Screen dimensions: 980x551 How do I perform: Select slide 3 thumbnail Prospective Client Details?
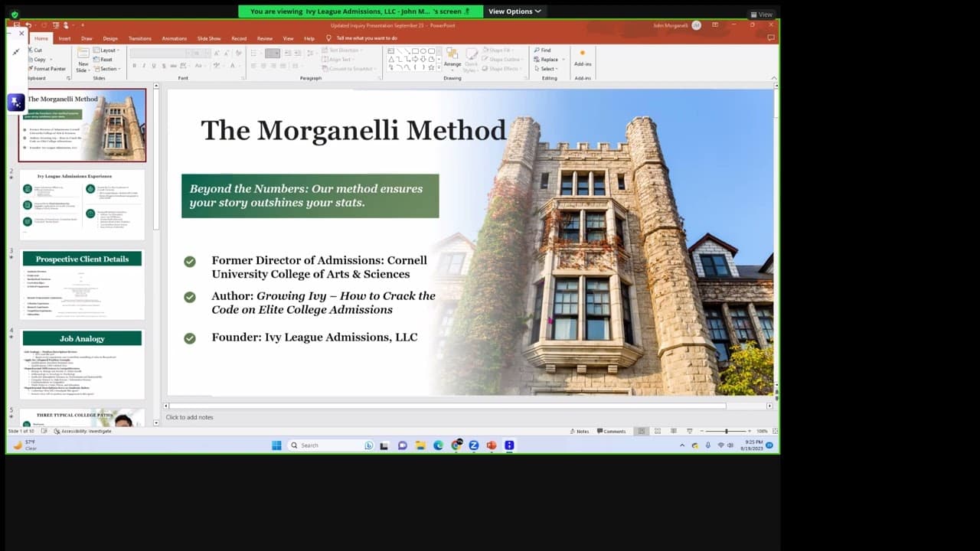tap(82, 285)
